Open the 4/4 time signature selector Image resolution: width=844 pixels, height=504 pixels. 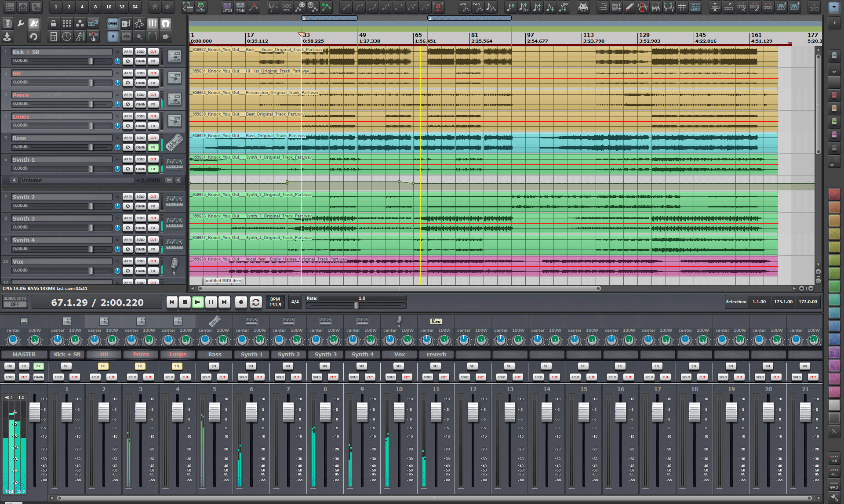tap(295, 302)
